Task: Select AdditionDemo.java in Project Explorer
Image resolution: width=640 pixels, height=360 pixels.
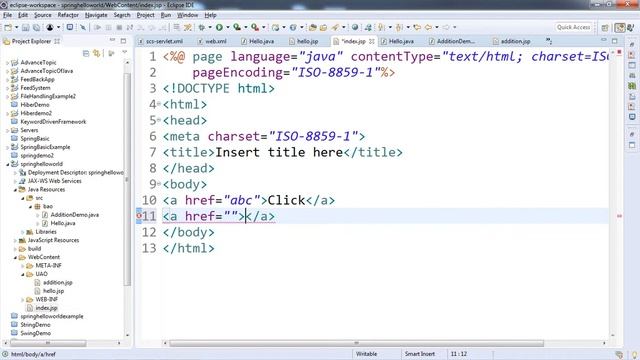Action: click(x=74, y=215)
